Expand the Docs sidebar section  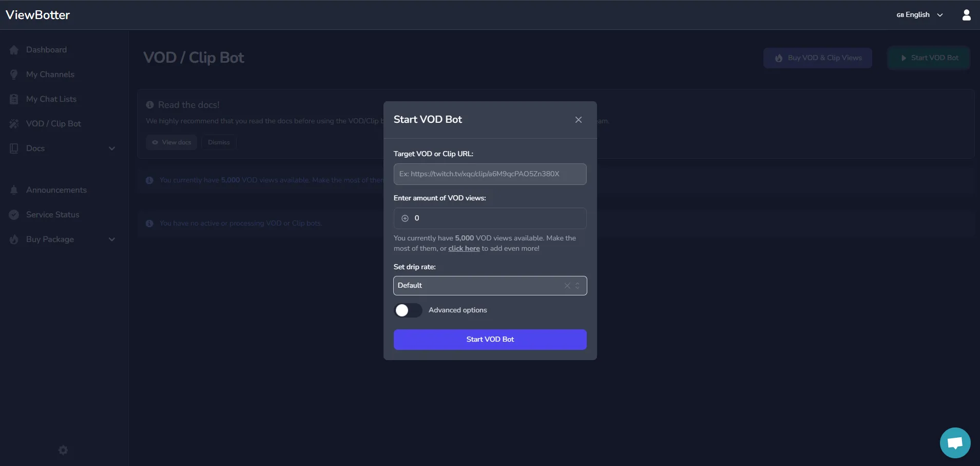tap(112, 148)
